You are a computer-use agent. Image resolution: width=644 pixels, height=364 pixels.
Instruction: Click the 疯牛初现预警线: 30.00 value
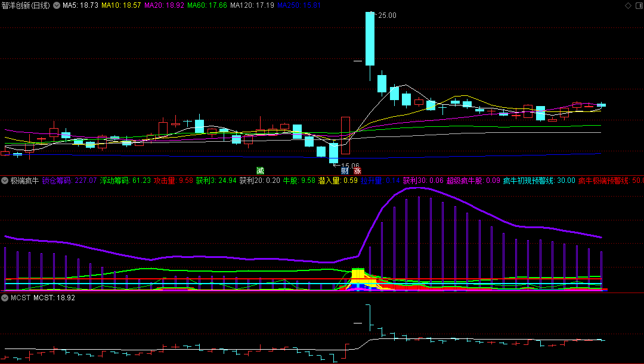coord(539,181)
